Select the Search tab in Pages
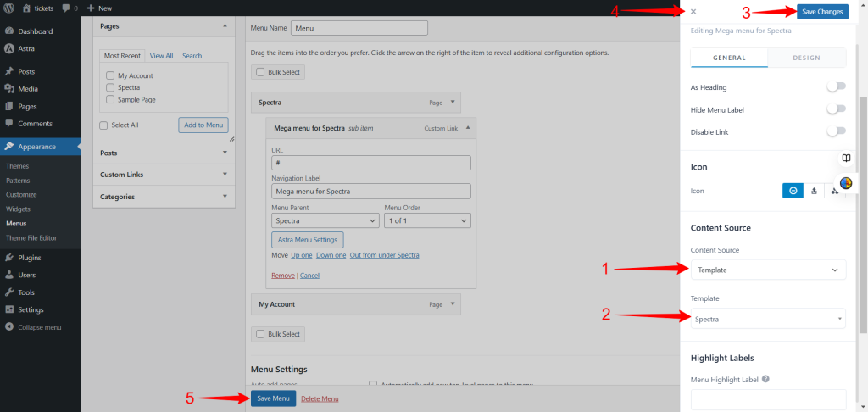868x412 pixels. coord(192,56)
